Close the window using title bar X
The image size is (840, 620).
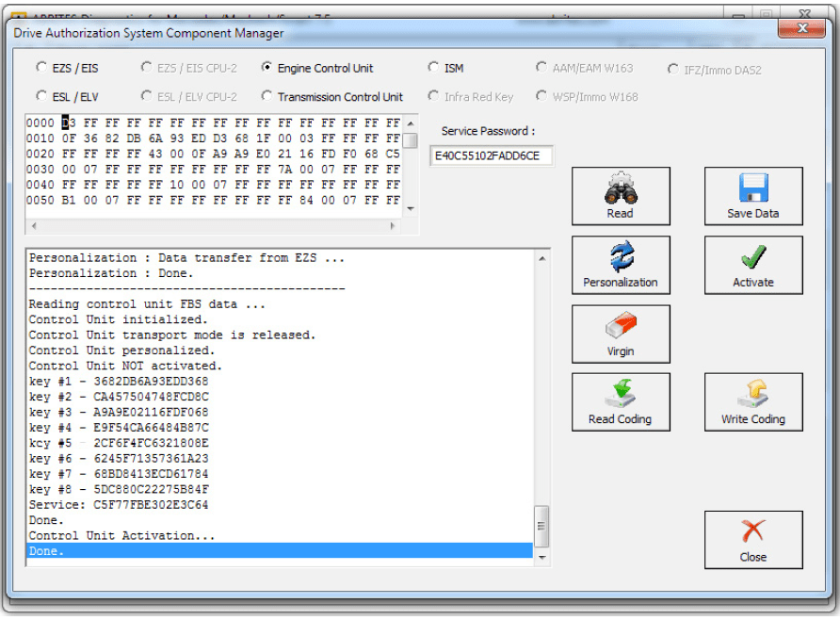point(800,29)
